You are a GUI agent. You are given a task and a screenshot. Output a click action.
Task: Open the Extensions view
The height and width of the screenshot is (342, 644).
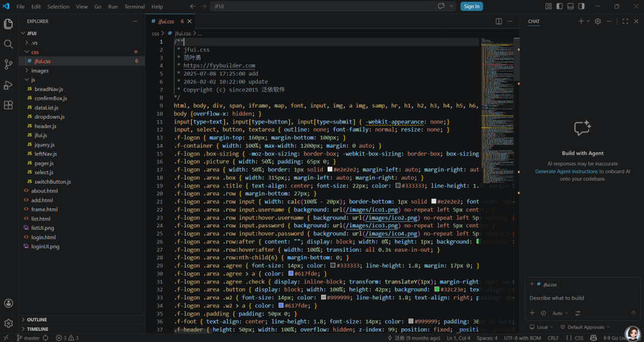[x=8, y=105]
